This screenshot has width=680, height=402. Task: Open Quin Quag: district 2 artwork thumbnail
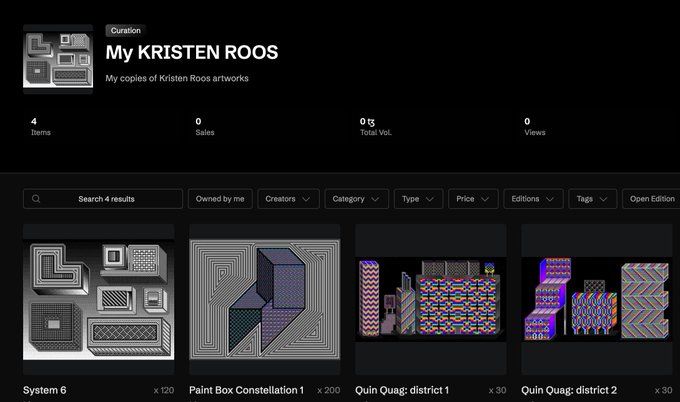click(597, 299)
